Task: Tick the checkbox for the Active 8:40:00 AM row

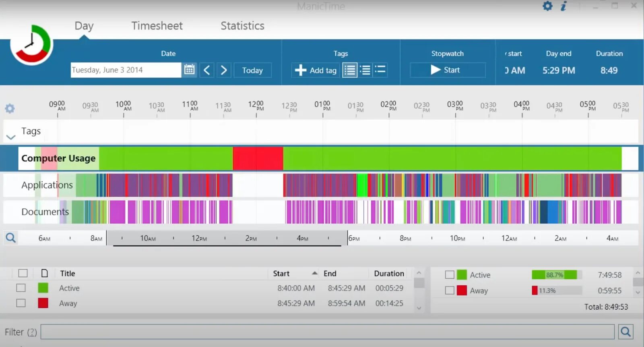Action: pyautogui.click(x=21, y=288)
